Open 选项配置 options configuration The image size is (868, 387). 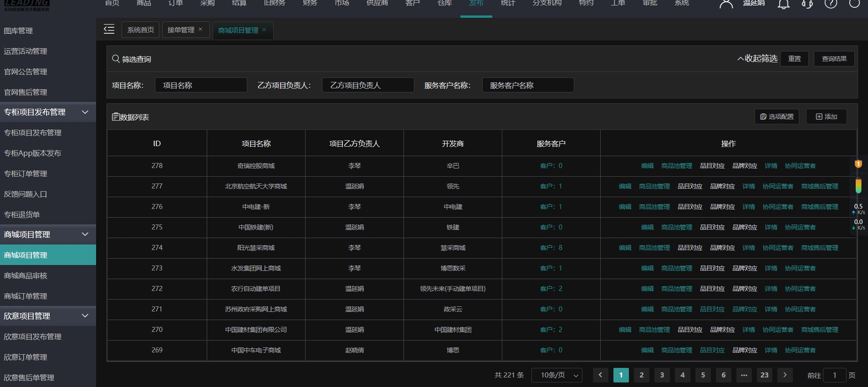click(x=776, y=117)
